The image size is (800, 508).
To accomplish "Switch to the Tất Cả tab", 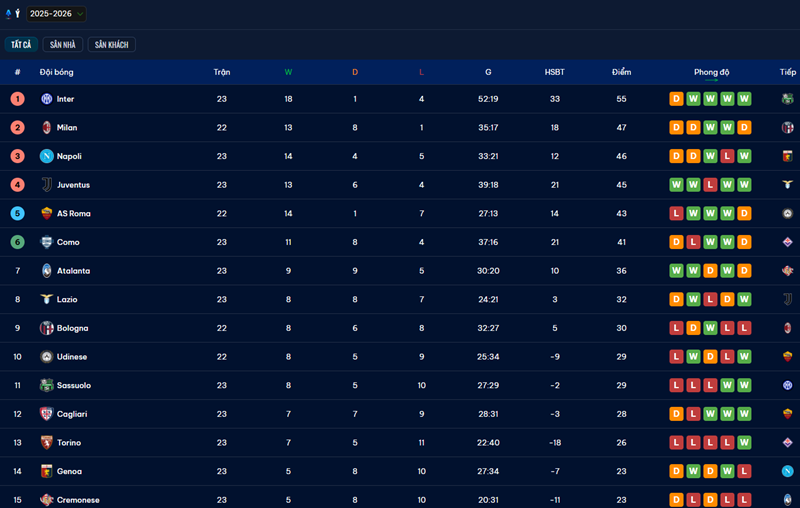I will point(21,45).
